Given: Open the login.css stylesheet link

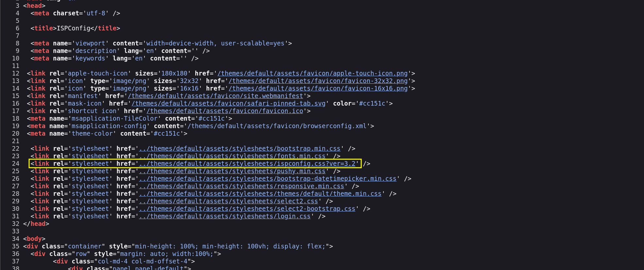Looking at the screenshot, I should [x=225, y=216].
